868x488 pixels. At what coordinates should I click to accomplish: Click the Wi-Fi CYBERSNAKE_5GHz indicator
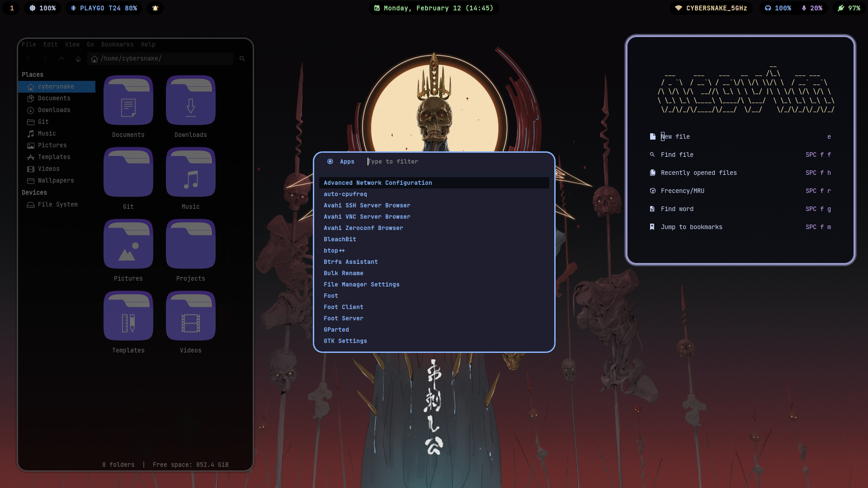tap(711, 8)
